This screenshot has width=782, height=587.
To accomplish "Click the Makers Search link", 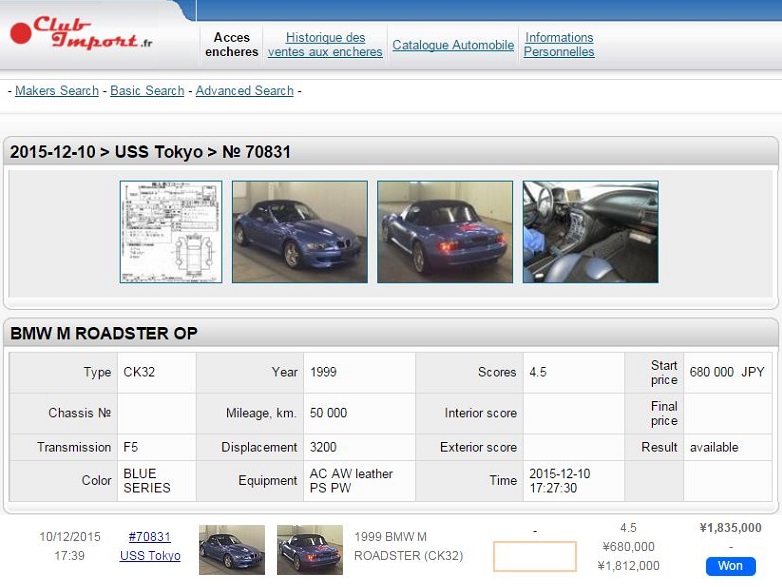I will click(x=57, y=91).
